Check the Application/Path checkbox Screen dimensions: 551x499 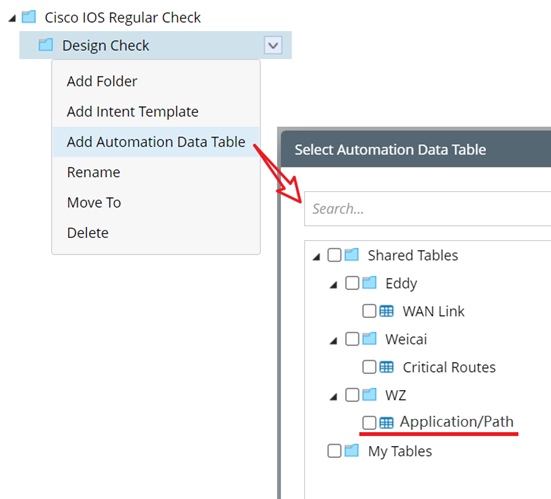[x=369, y=423]
